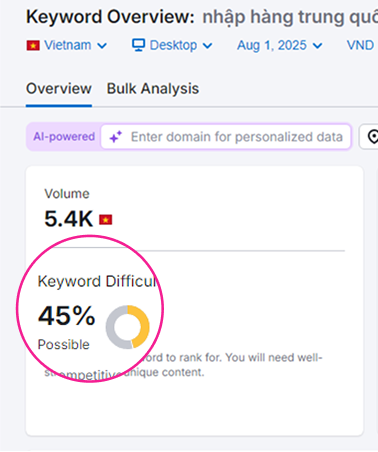The height and width of the screenshot is (452, 378).
Task: Click the AI sparkle icon in domain field
Action: coord(116,137)
